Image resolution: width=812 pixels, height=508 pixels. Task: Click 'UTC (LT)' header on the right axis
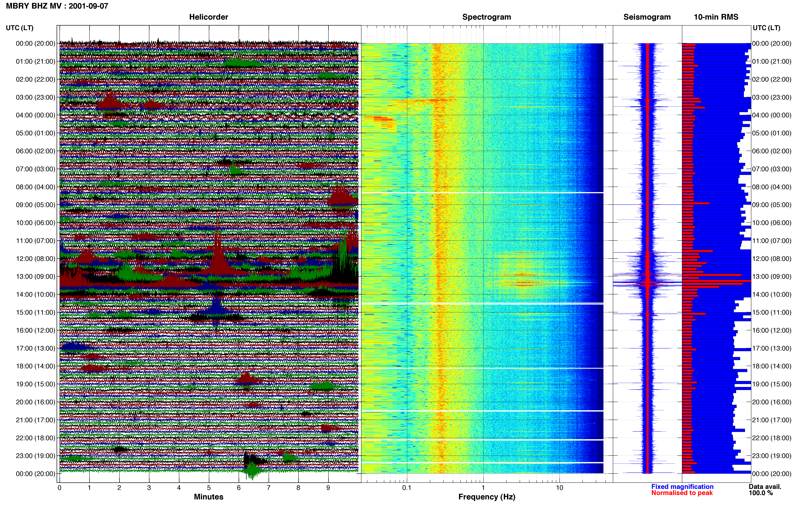766,28
